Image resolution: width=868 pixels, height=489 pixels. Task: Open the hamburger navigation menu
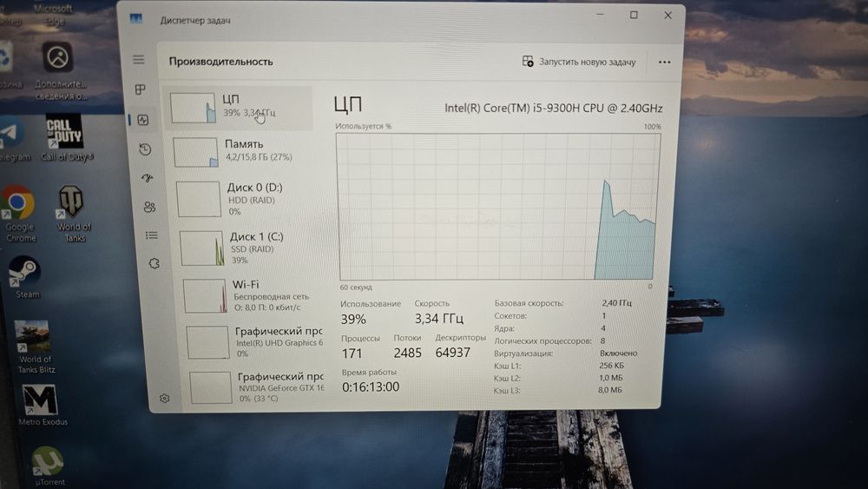point(138,60)
